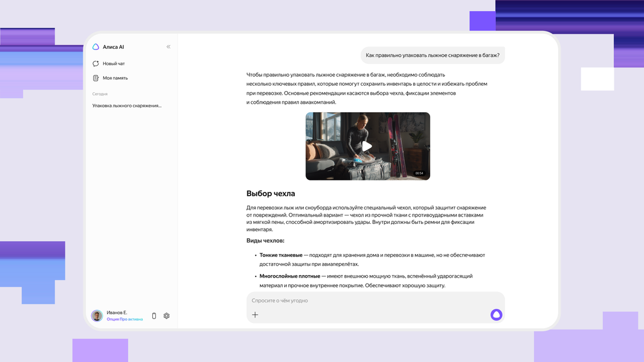
Task: Click the user question message bubble
Action: (433, 56)
